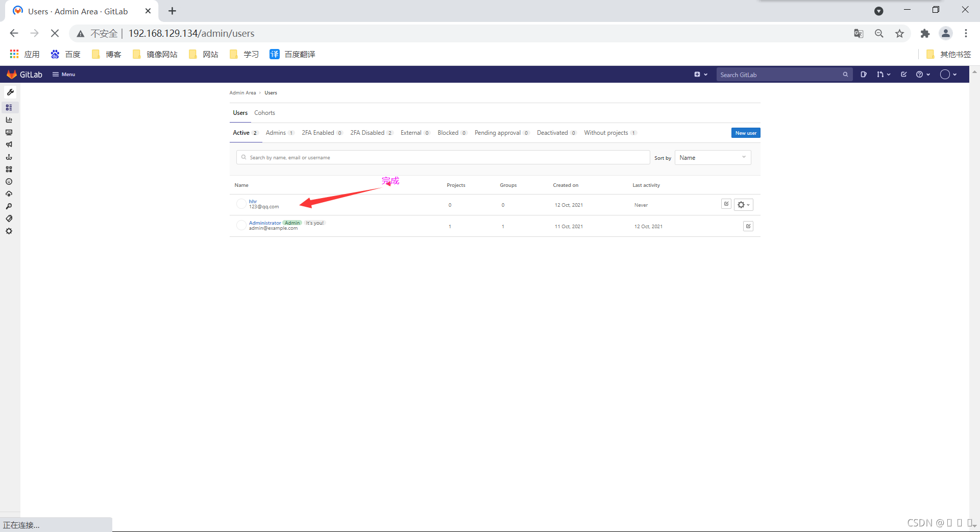Viewport: 980px width, 532px height.
Task: Open the hhr user profile link
Action: coord(253,202)
